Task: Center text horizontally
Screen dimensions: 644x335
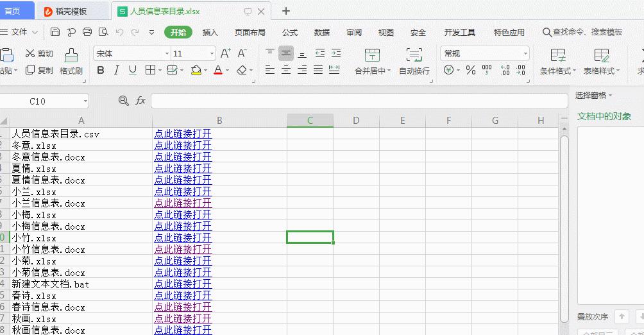Action: point(286,70)
